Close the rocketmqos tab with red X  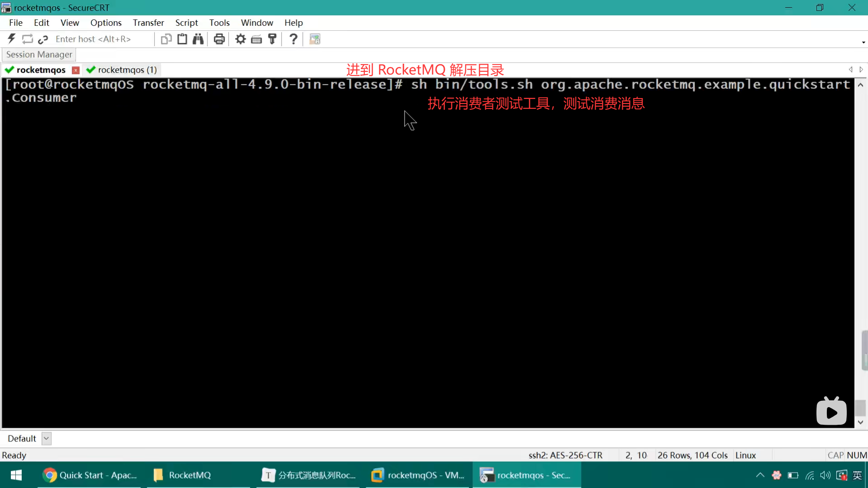pyautogui.click(x=76, y=70)
